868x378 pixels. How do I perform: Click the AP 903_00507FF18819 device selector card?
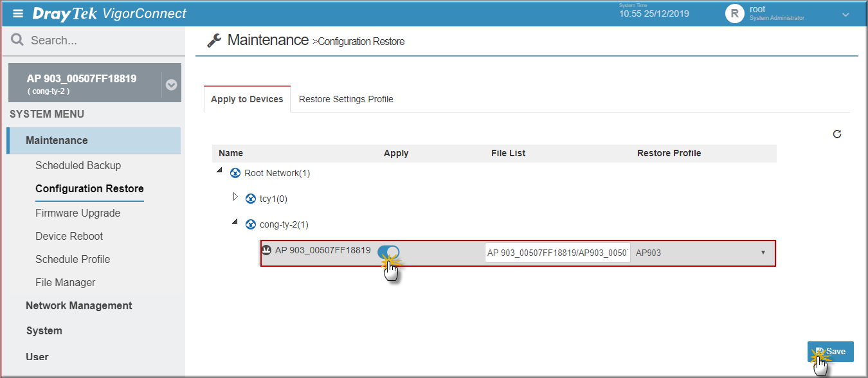95,83
